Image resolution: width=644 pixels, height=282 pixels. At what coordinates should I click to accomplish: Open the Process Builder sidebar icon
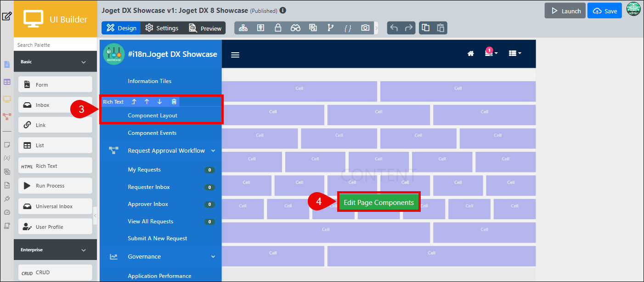7,116
